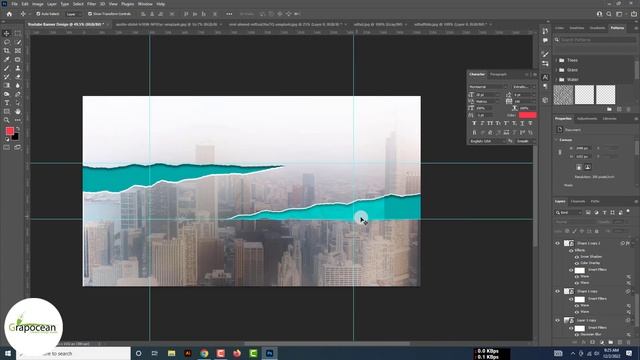
Task: Select the first pattern thumbnail
Action: click(563, 95)
